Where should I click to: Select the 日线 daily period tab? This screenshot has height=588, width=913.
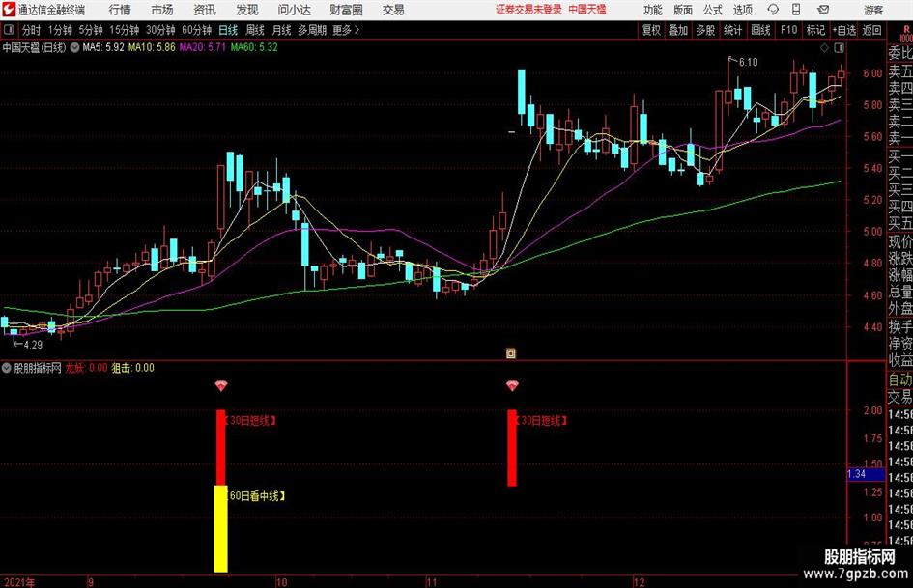[x=228, y=30]
